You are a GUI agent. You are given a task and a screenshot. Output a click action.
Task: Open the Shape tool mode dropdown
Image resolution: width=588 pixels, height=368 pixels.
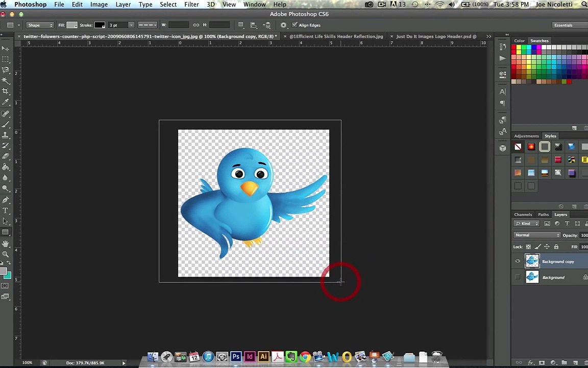click(x=40, y=25)
